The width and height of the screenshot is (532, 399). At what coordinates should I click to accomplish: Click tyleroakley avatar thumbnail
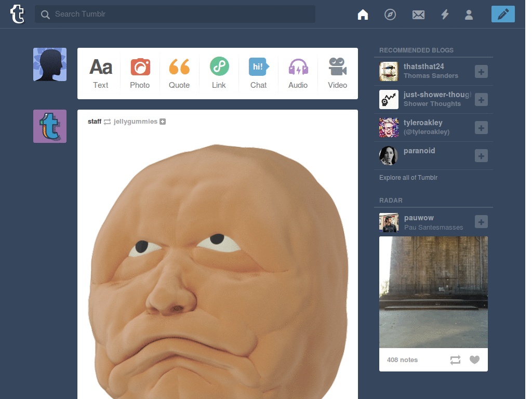[389, 128]
